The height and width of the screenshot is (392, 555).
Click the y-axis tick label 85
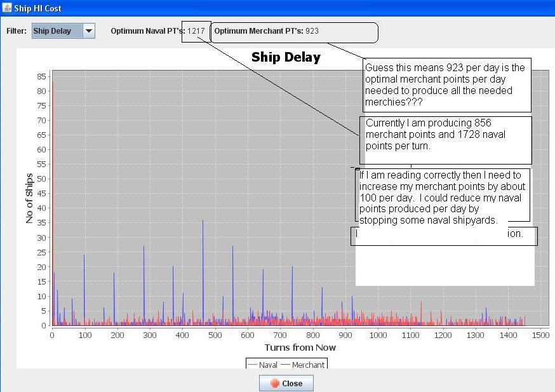click(41, 76)
